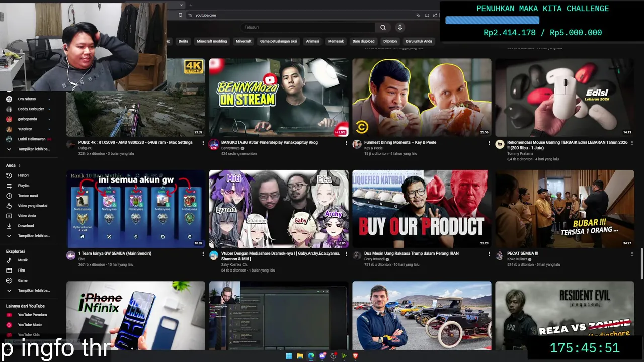Open options menu for Vtuber Dengan Mediashare video
This screenshot has width=644, height=362.
(346, 254)
